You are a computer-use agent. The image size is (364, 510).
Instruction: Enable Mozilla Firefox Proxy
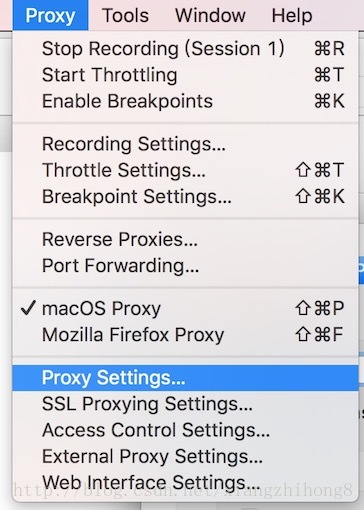pyautogui.click(x=185, y=335)
